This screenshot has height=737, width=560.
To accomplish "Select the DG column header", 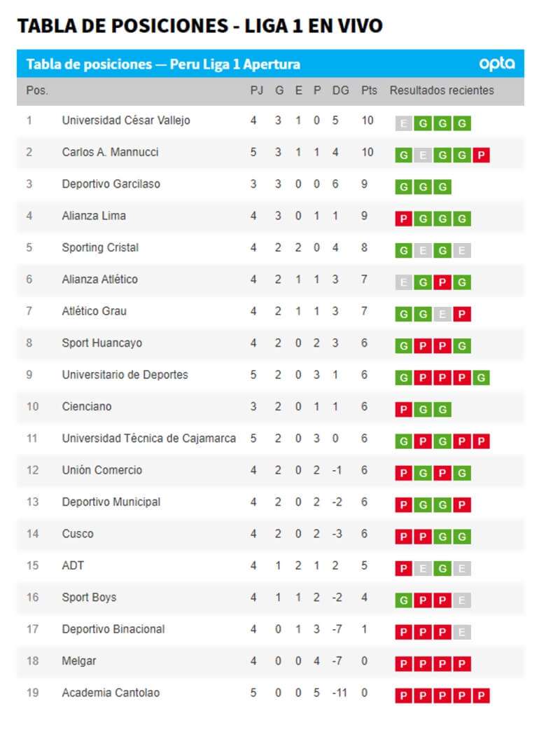I will tap(341, 90).
